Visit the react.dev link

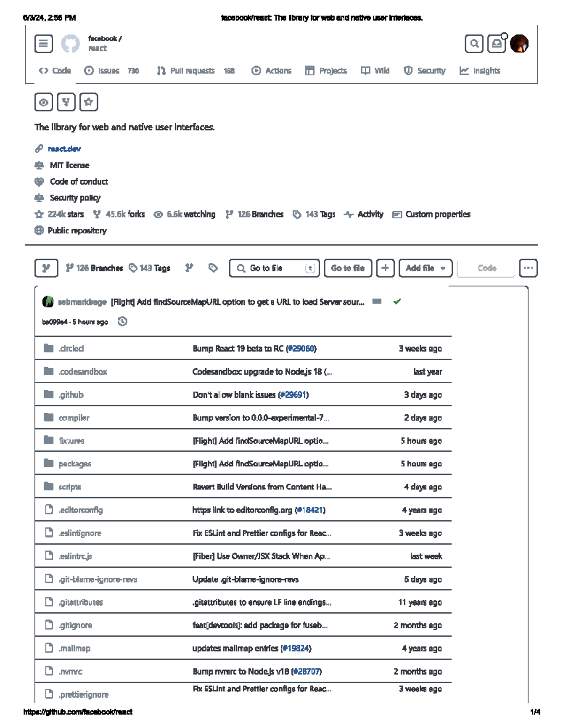[64, 149]
